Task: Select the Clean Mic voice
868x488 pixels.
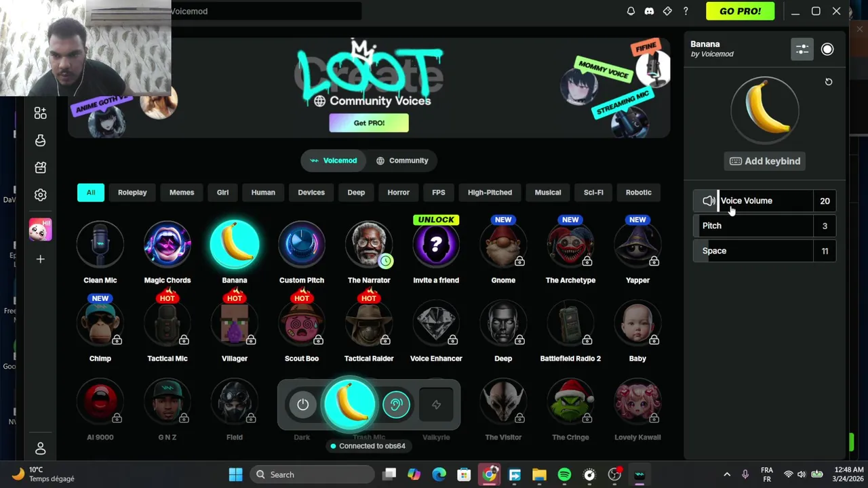Action: [x=100, y=245]
